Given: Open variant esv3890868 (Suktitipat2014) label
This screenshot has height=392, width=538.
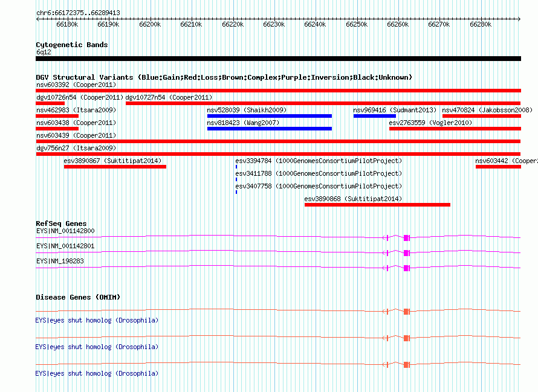Looking at the screenshot, I should point(353,199).
